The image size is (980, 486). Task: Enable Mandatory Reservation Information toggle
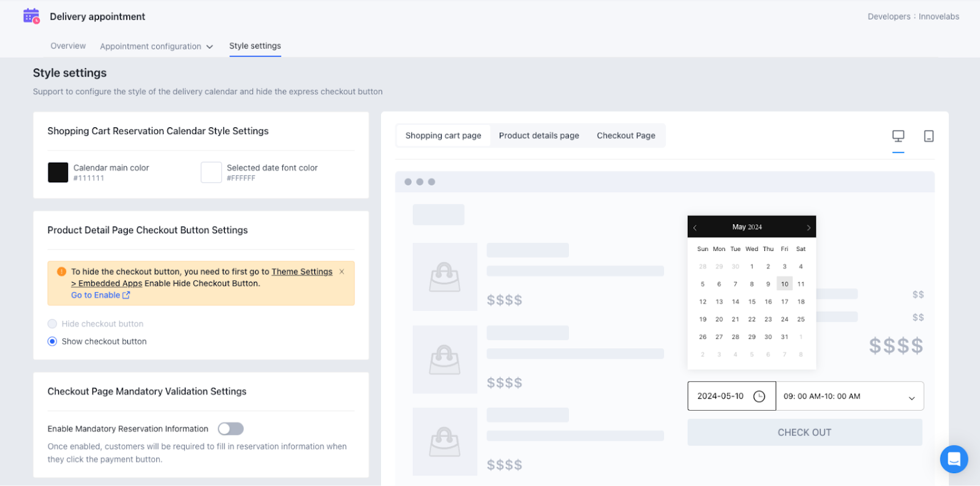tap(231, 429)
